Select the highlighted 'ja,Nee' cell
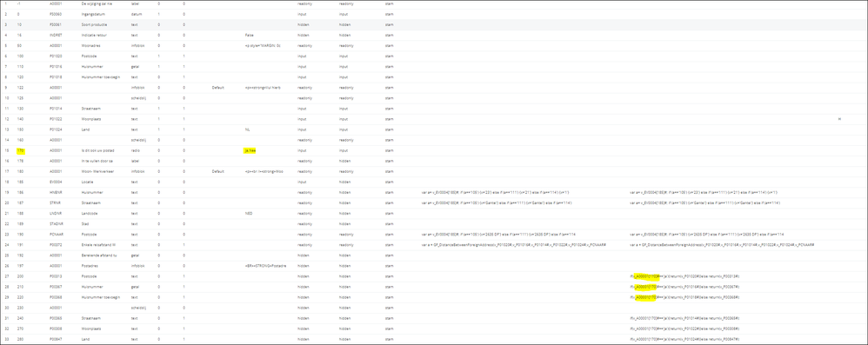Screen dimensions: 868x345 point(250,150)
